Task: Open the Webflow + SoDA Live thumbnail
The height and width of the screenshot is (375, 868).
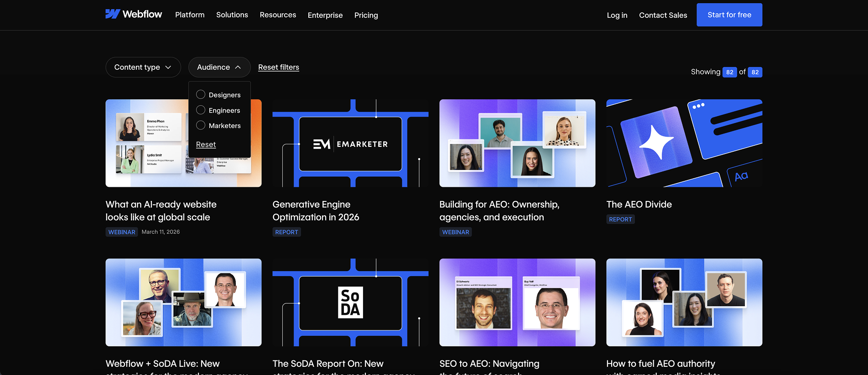Action: click(x=183, y=303)
